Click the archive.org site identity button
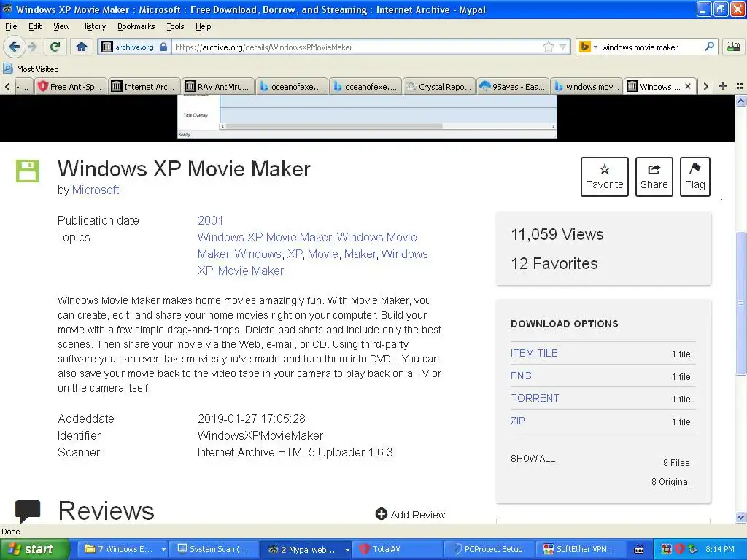Image resolution: width=747 pixels, height=560 pixels. pos(134,47)
